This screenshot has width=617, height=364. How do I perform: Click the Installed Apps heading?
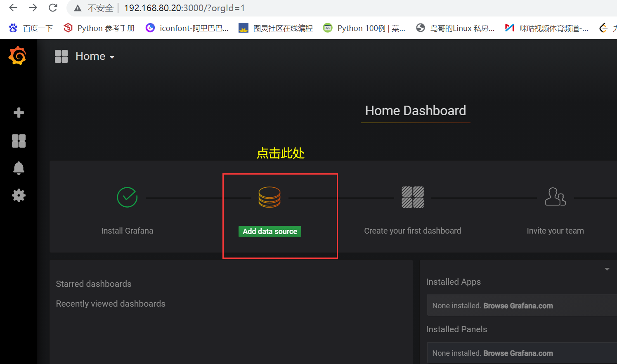[453, 282]
